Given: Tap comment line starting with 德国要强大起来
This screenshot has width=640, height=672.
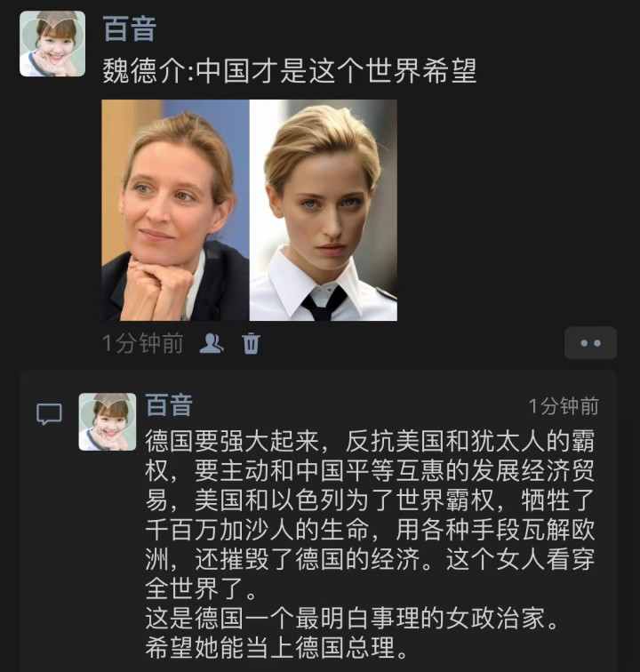Looking at the screenshot, I should [x=370, y=441].
